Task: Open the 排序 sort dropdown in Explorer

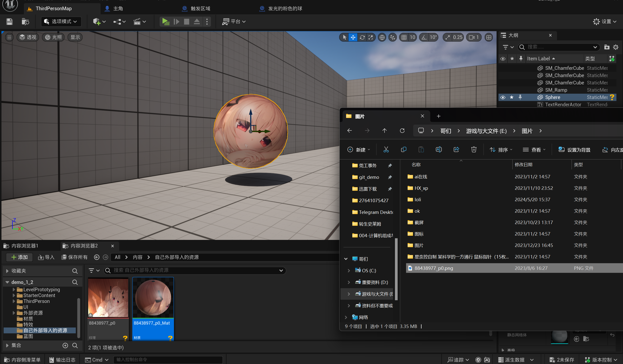Action: [501, 150]
